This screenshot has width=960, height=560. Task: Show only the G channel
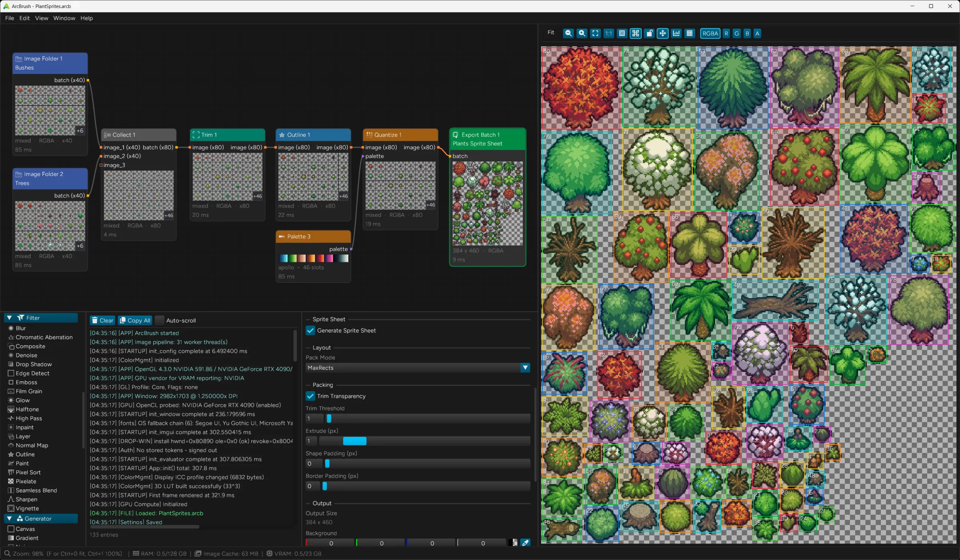[736, 34]
